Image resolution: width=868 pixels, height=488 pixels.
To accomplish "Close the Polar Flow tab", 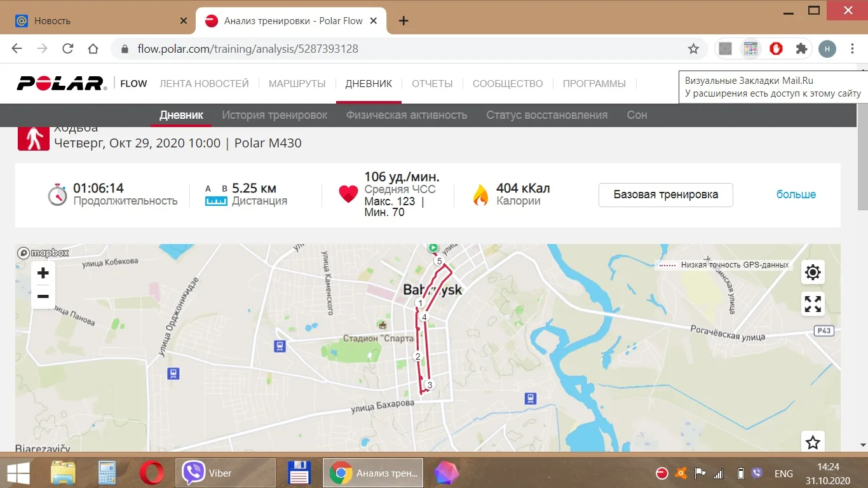I will (x=374, y=20).
